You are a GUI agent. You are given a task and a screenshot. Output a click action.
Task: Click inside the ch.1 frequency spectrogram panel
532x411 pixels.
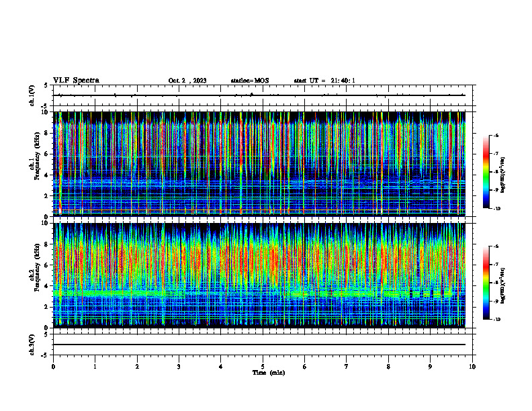pyautogui.click(x=259, y=164)
